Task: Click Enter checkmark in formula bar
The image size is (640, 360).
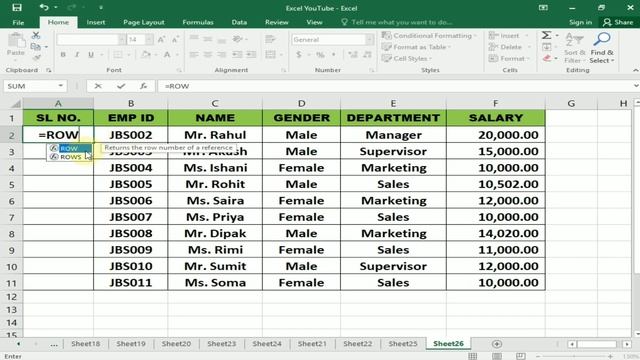Action: (x=121, y=86)
